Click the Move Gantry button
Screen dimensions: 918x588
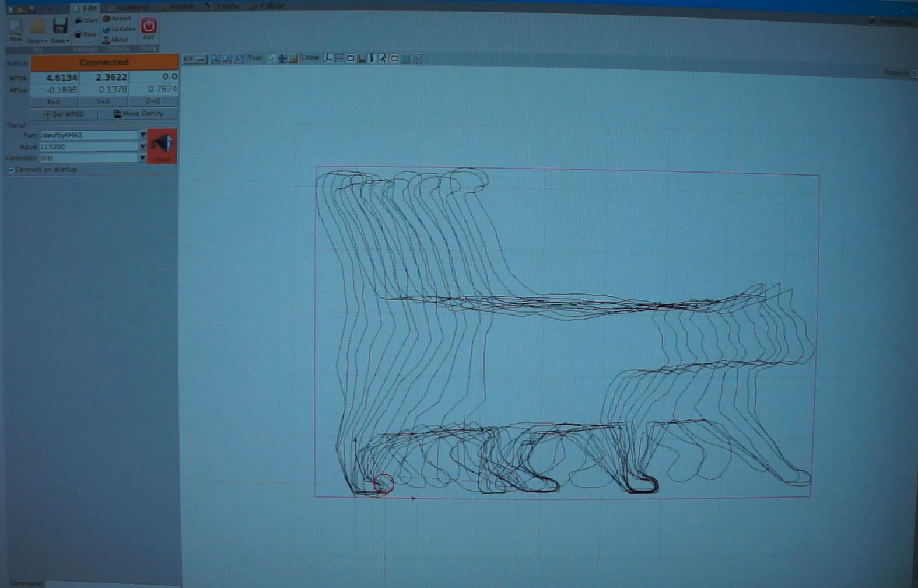click(138, 114)
